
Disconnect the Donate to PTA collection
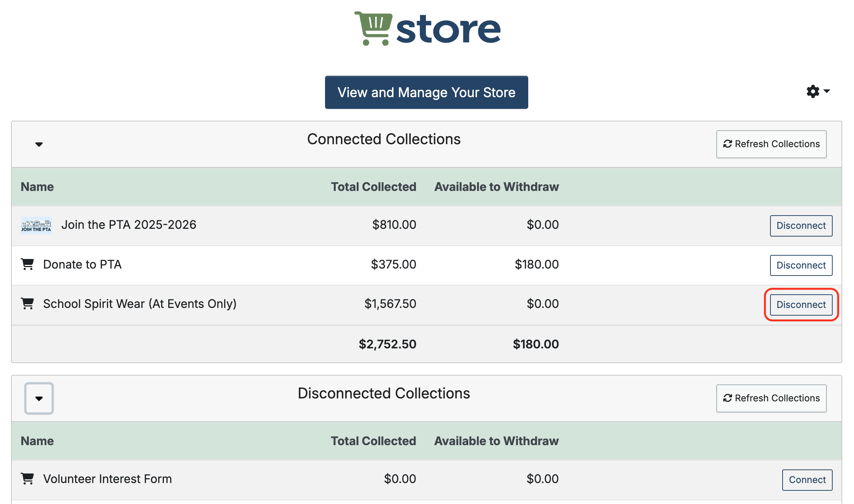click(801, 265)
